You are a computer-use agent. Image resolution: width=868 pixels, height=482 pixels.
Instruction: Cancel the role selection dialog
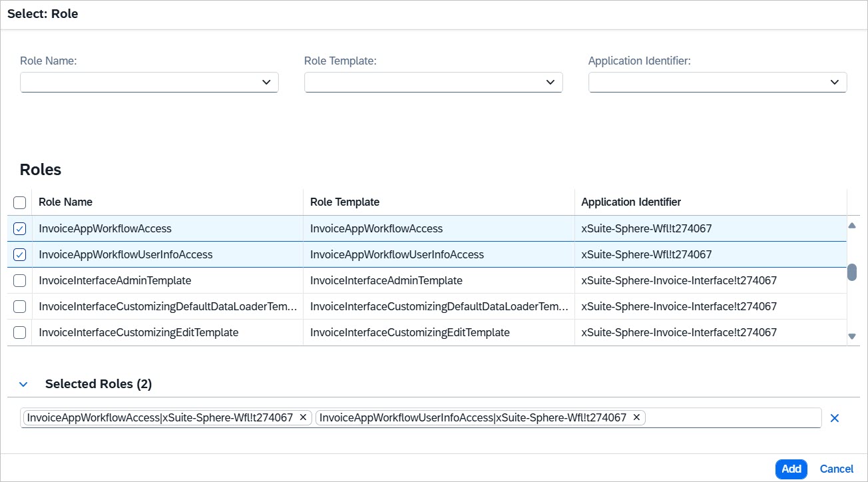[x=837, y=469]
